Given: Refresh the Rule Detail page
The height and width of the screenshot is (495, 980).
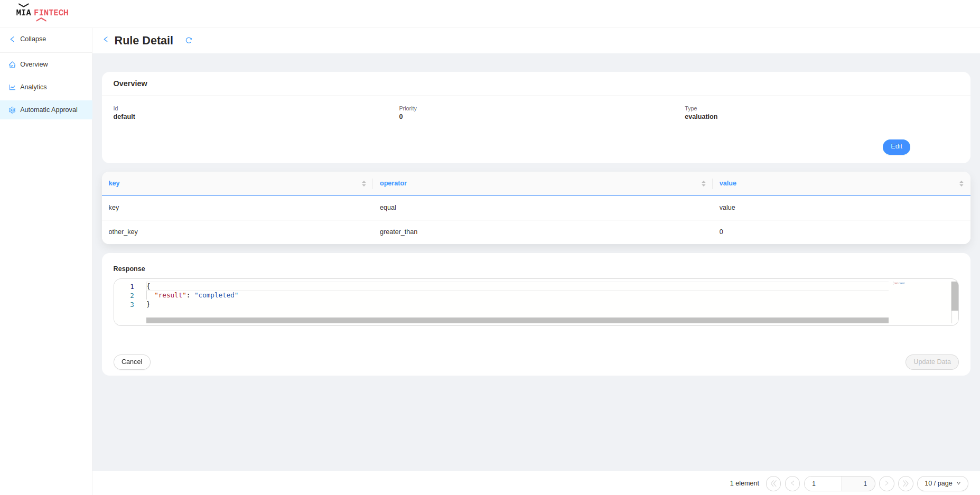Looking at the screenshot, I should [189, 40].
